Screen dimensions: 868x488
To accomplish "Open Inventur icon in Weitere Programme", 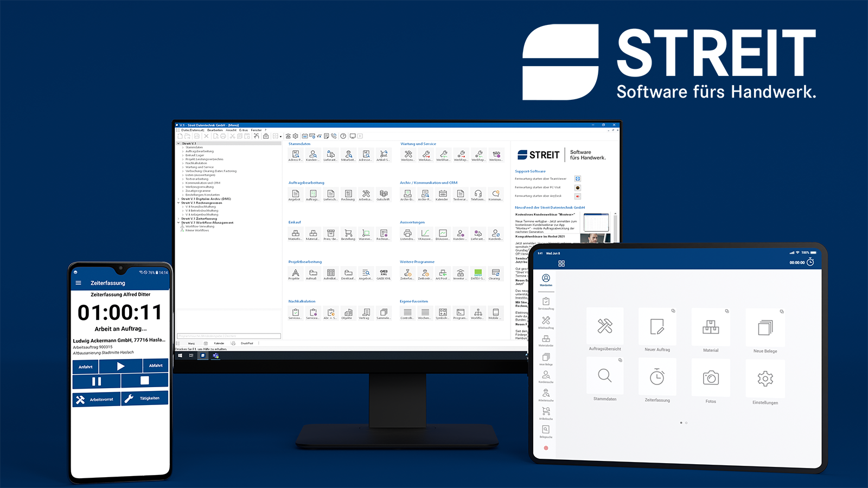I will tap(460, 273).
